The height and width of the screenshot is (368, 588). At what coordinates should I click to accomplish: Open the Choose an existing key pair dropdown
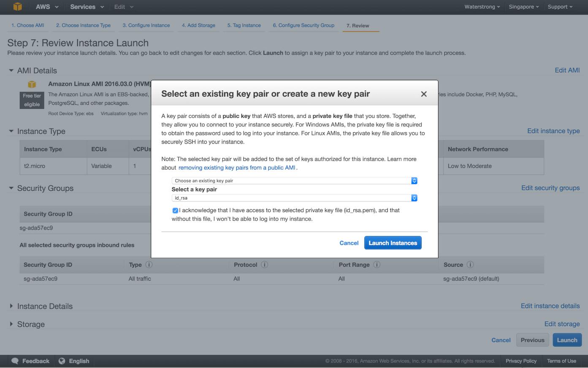pyautogui.click(x=295, y=181)
